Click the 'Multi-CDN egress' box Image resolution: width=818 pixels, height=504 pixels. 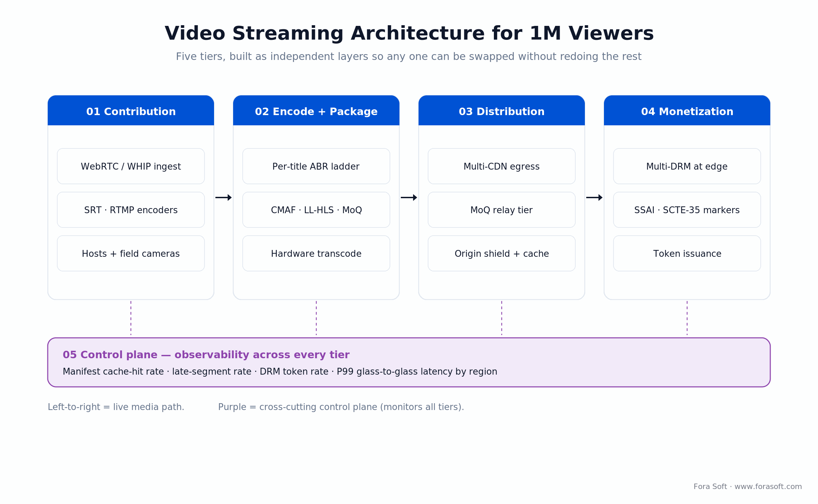[x=502, y=166]
